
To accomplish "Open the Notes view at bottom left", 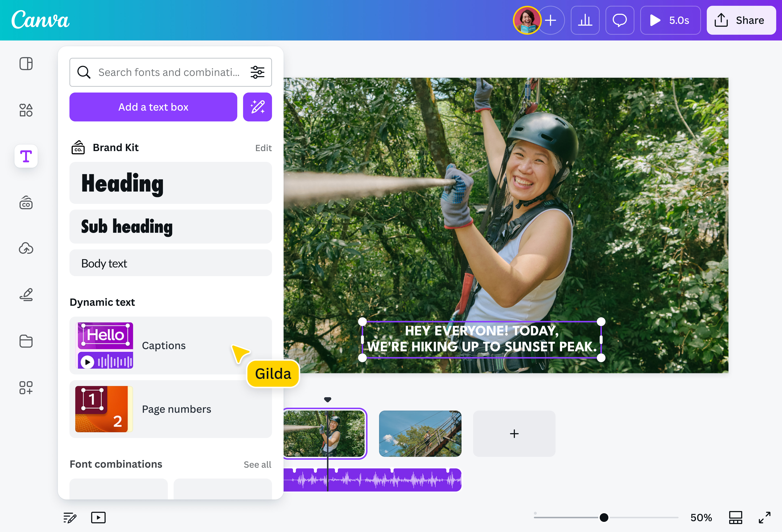I will coord(70,518).
